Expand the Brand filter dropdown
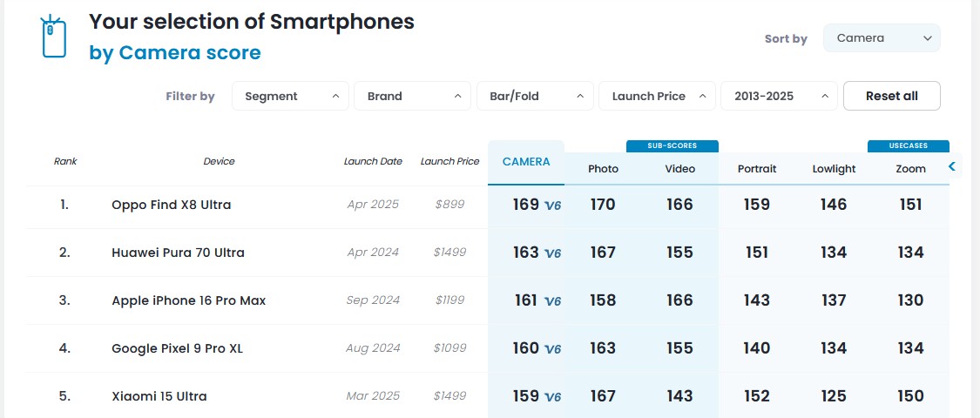Screen dimensions: 980x418 click(x=413, y=96)
